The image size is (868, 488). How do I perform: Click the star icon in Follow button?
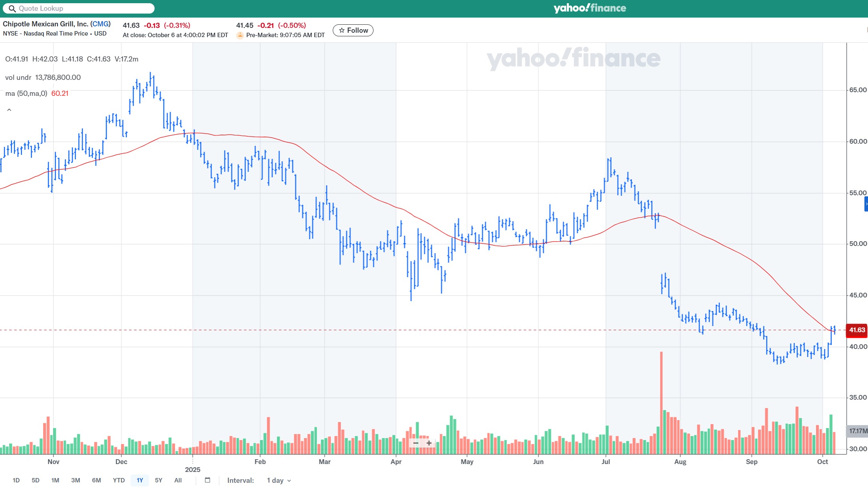click(x=342, y=30)
